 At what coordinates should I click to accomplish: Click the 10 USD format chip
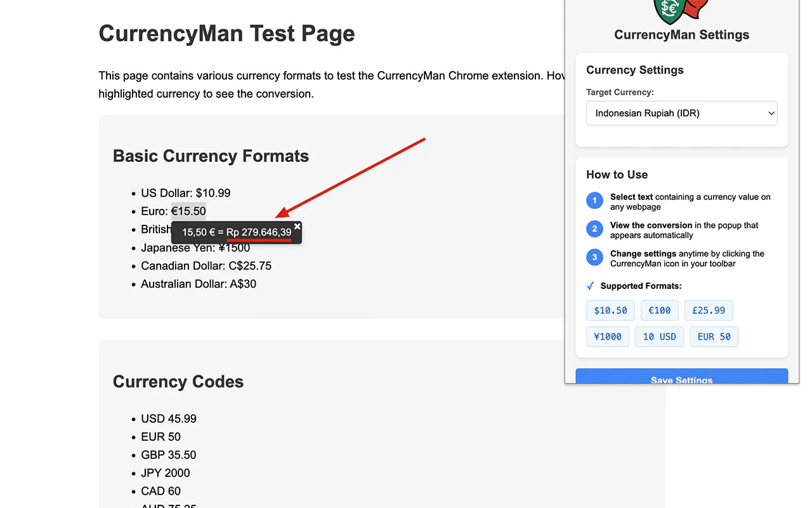pos(660,337)
